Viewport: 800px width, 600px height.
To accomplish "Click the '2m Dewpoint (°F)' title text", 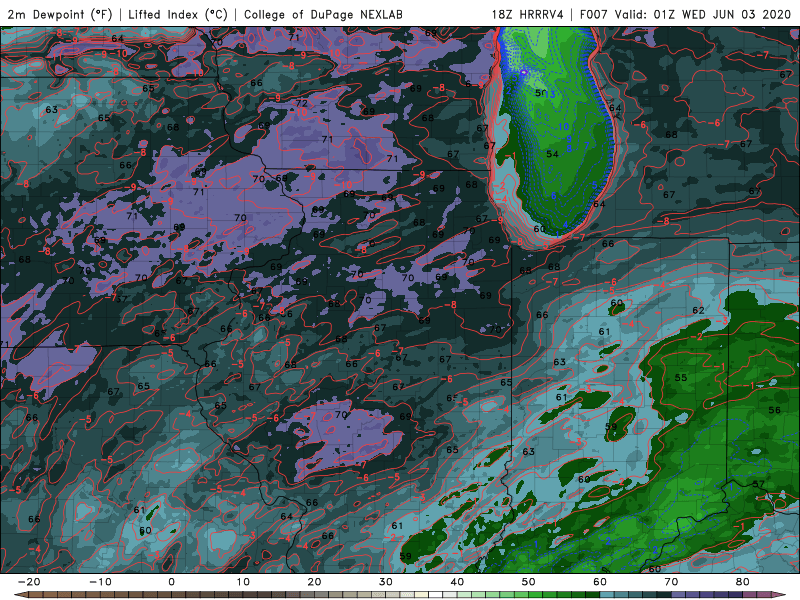I will [60, 14].
